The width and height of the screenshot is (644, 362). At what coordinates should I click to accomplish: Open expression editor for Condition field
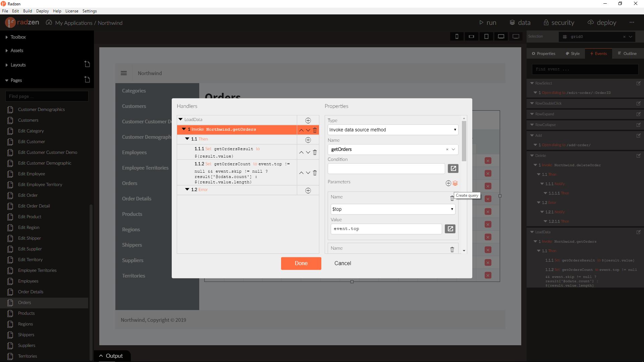453,169
